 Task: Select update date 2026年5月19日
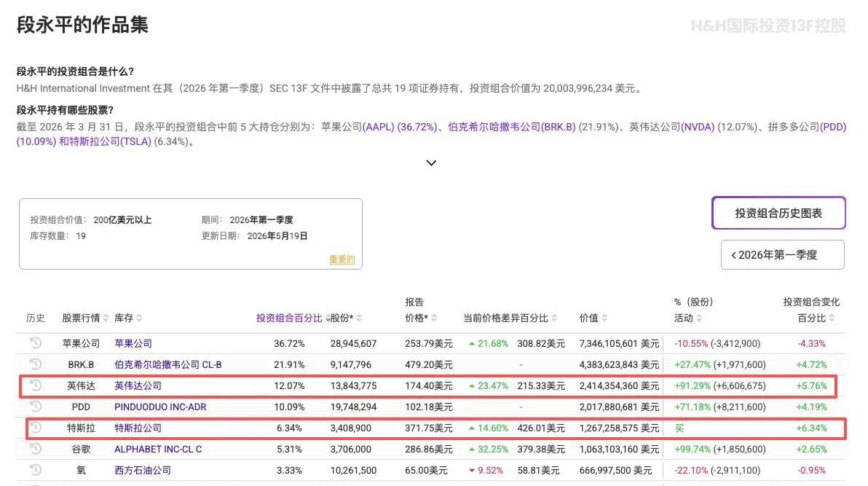pyautogui.click(x=277, y=236)
